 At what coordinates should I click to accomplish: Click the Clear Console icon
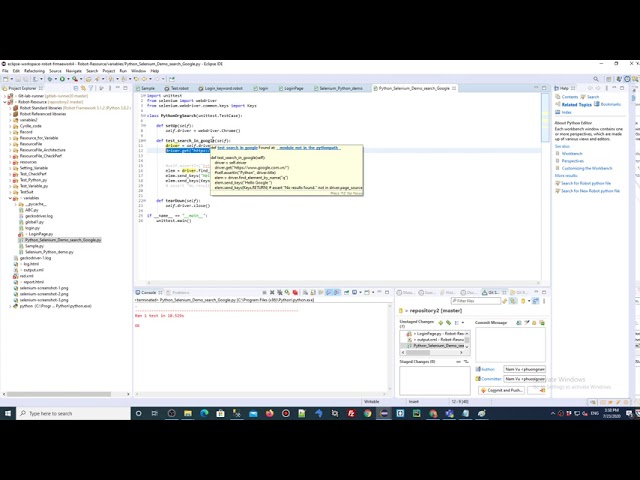click(x=305, y=293)
